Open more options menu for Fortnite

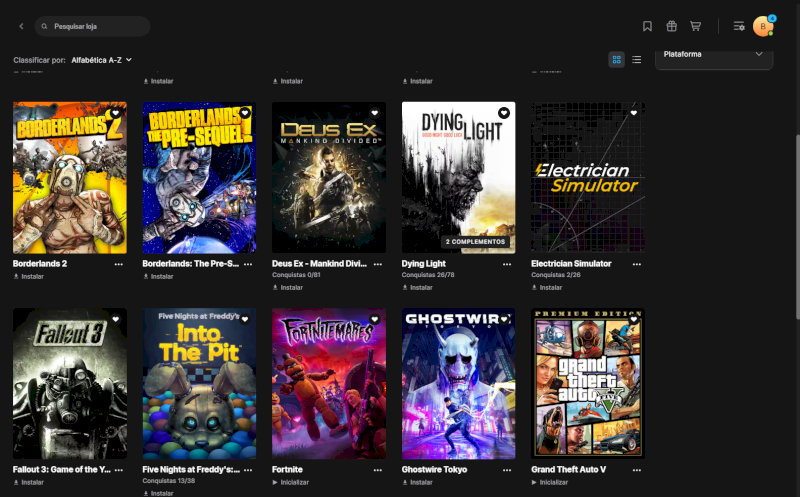378,470
